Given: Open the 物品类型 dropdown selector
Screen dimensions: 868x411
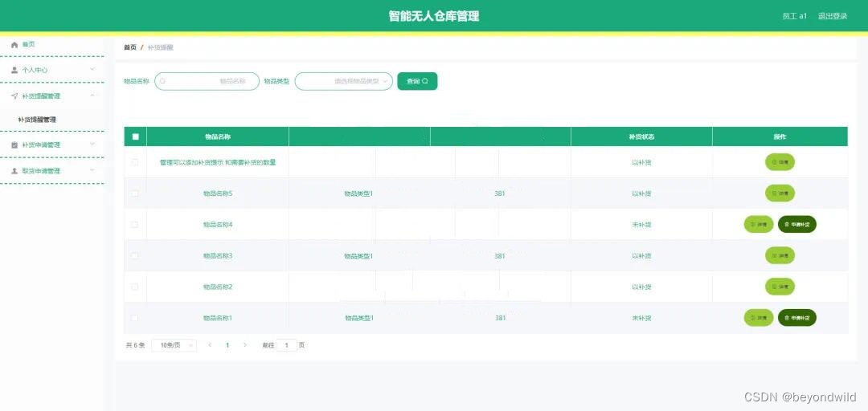Looking at the screenshot, I should point(344,81).
